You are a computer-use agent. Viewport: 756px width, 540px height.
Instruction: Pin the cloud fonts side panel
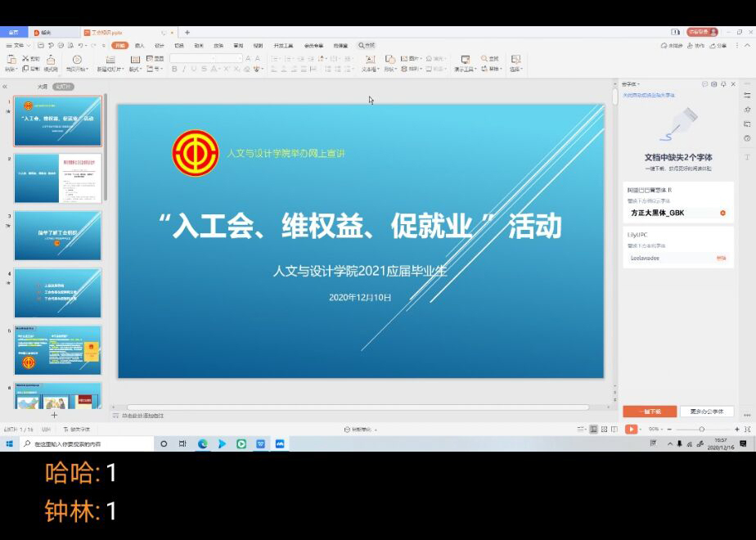point(723,84)
